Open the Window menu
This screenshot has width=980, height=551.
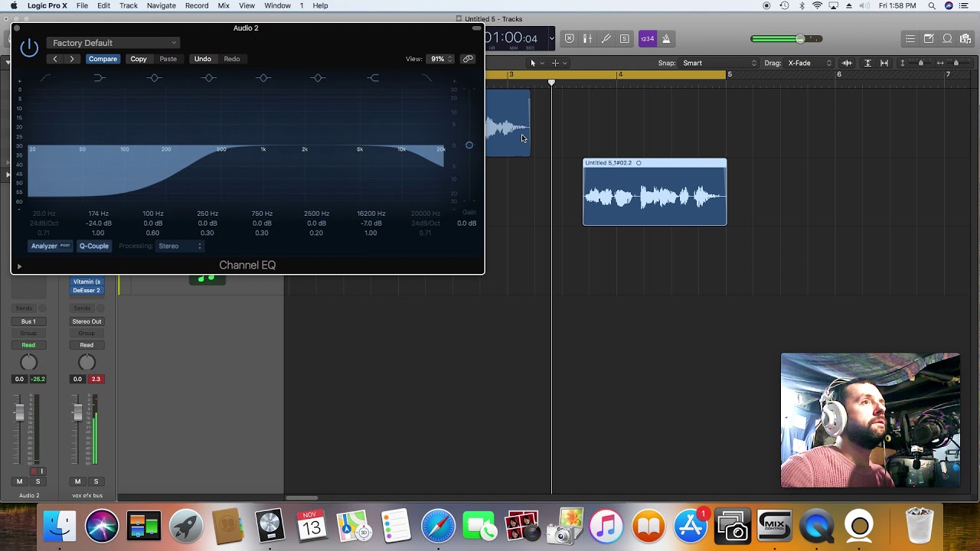tap(277, 5)
